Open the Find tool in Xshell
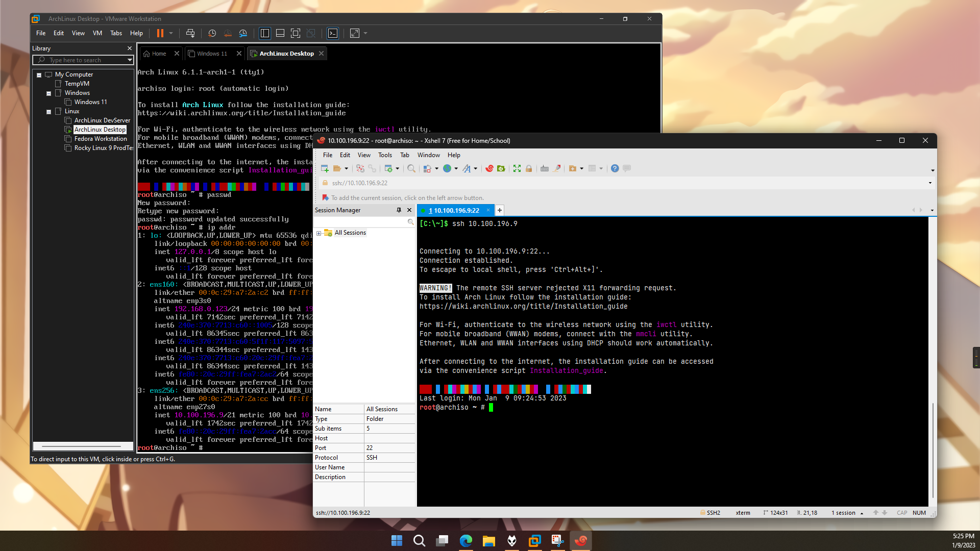This screenshot has height=551, width=980. click(411, 168)
